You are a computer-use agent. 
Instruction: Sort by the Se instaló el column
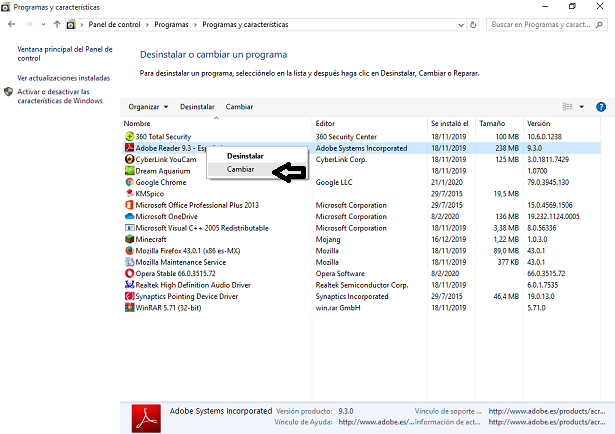[449, 123]
